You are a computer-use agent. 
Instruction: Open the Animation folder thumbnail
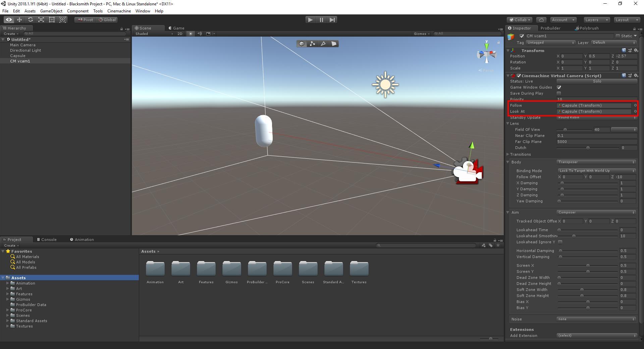(x=155, y=269)
